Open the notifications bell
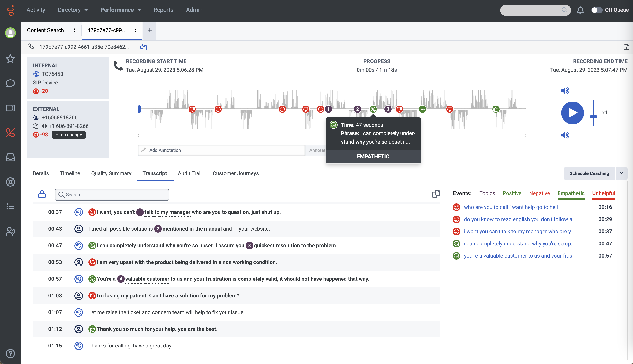Viewport: 633px width, 364px height. click(580, 10)
